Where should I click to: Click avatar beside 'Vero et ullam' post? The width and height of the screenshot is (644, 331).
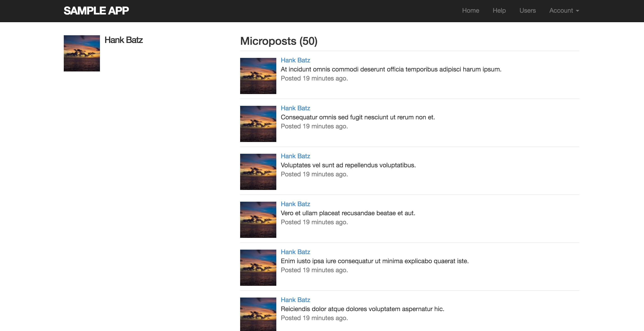tap(258, 220)
